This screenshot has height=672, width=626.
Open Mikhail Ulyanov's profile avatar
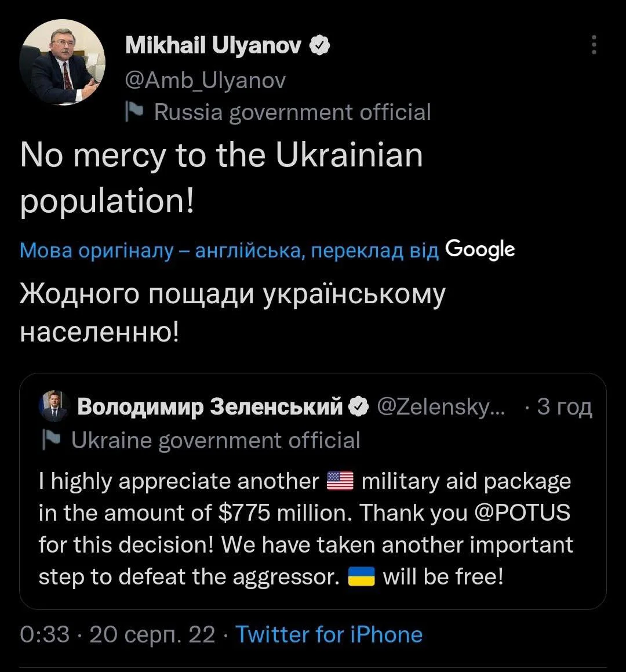point(62,62)
